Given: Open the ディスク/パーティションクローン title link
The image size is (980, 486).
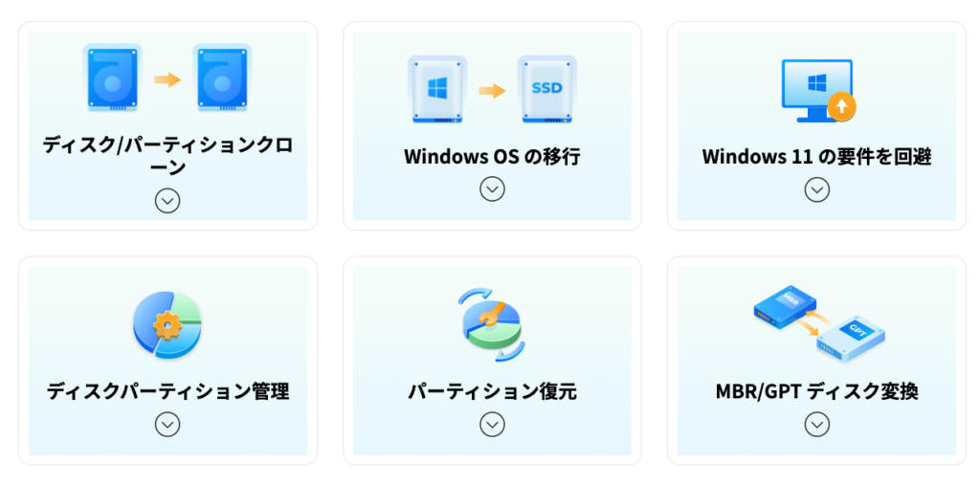Looking at the screenshot, I should 167,156.
